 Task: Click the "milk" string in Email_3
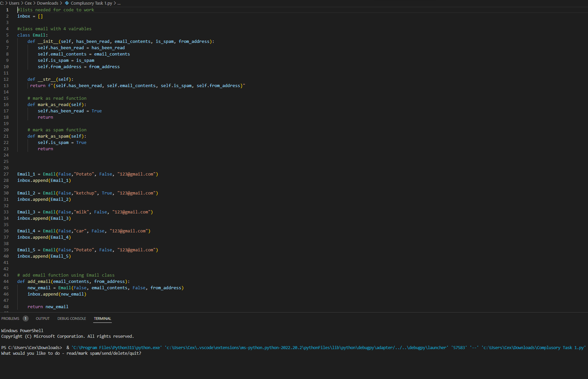click(81, 212)
